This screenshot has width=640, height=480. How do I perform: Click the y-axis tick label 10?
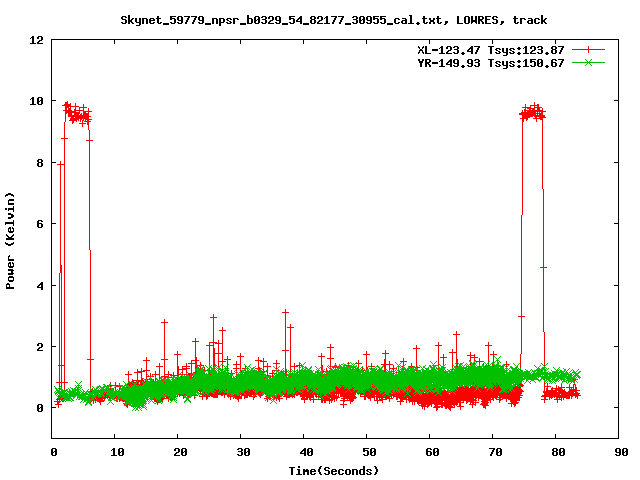pos(36,101)
